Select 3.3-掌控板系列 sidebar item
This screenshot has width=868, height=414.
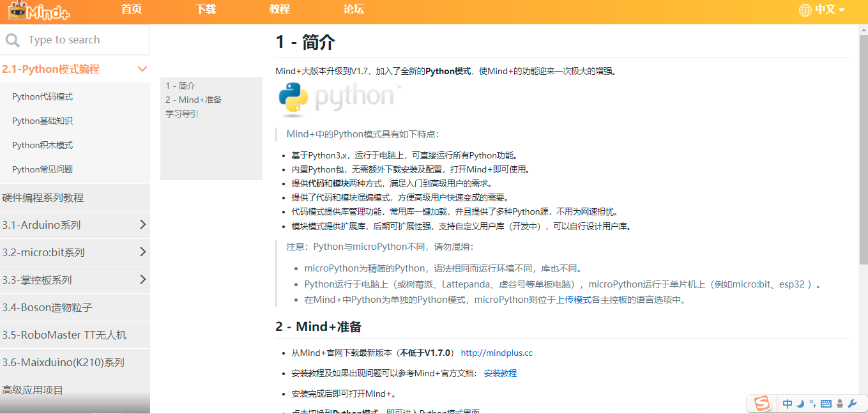[x=75, y=280]
